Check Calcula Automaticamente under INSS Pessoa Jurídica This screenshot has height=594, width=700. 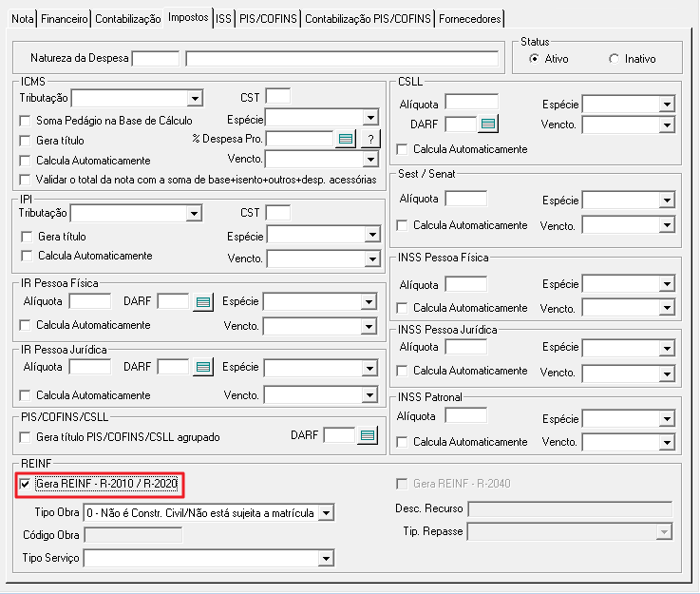[402, 371]
